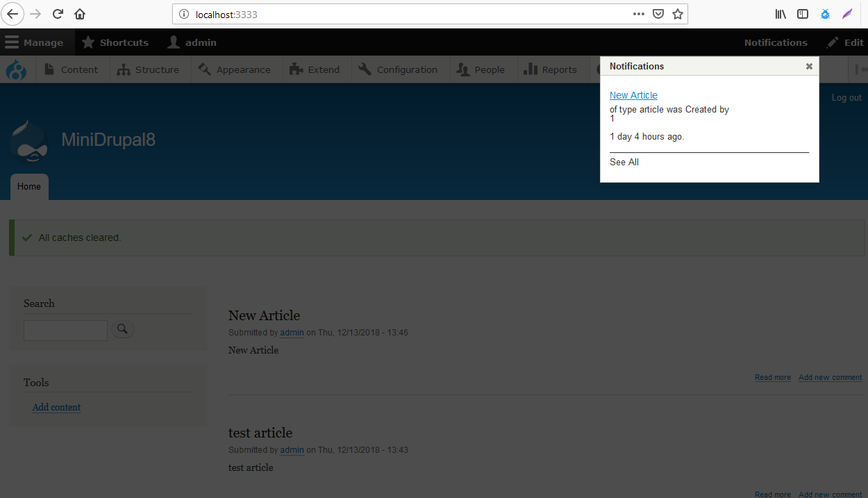Submit the search with magnifier icon
Viewport: 868px width, 498px height.
[123, 329]
